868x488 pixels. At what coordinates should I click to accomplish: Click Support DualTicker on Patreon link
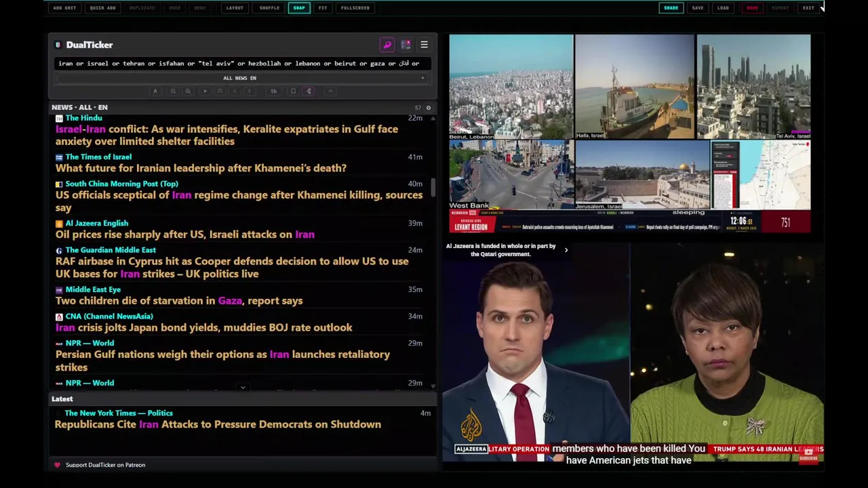click(105, 465)
